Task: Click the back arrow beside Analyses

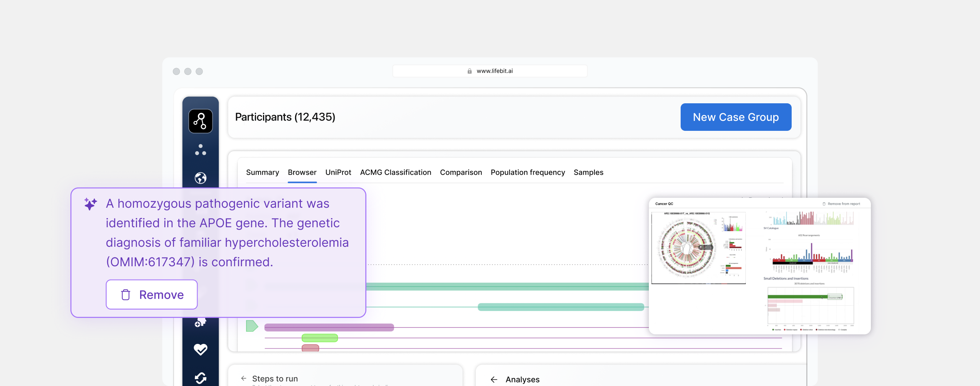Action: [494, 379]
